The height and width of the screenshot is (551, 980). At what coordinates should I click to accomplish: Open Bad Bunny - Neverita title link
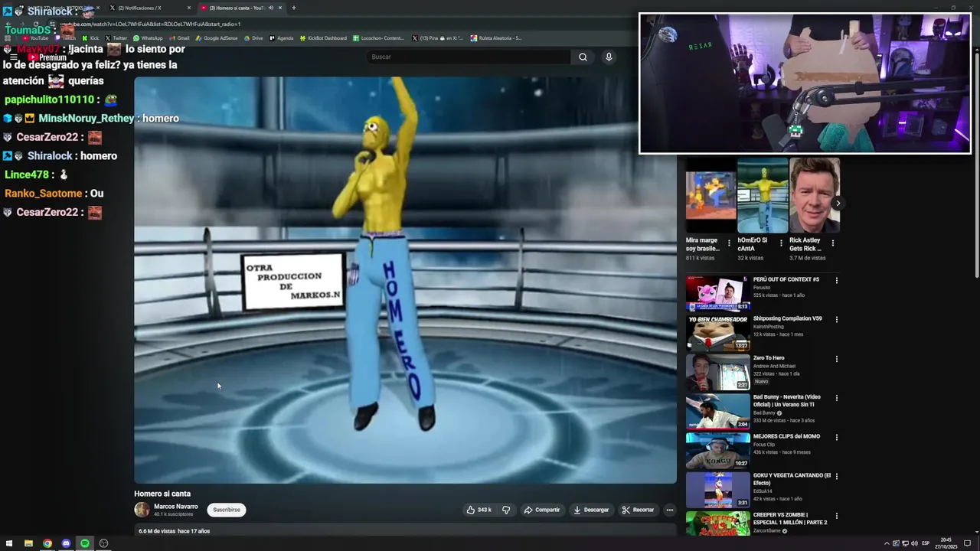click(x=786, y=400)
